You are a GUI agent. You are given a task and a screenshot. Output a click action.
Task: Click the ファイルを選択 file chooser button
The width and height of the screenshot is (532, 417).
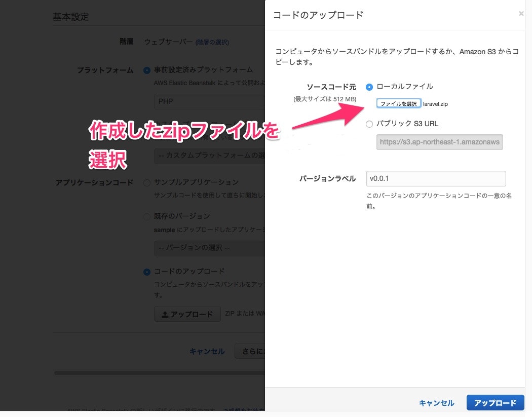[x=399, y=103]
